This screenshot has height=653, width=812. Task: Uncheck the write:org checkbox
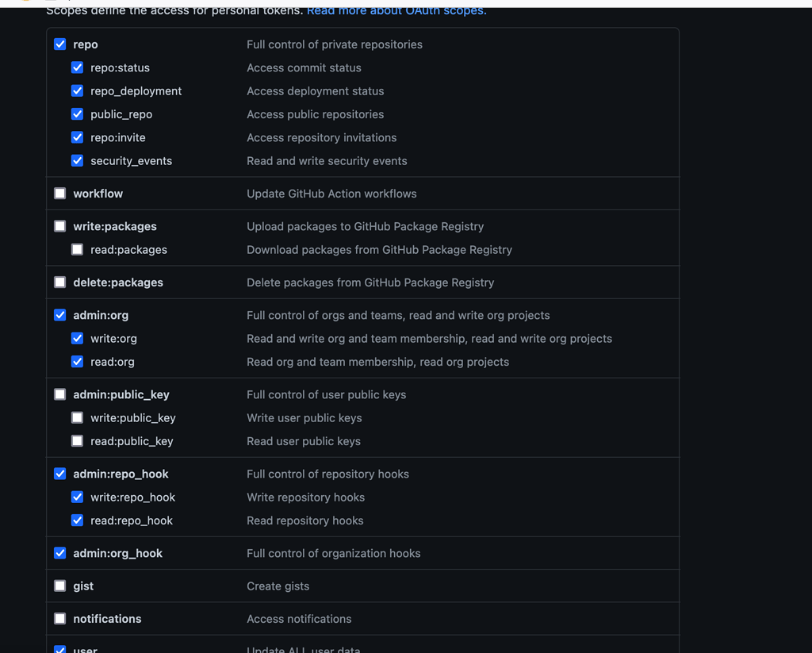(x=77, y=338)
